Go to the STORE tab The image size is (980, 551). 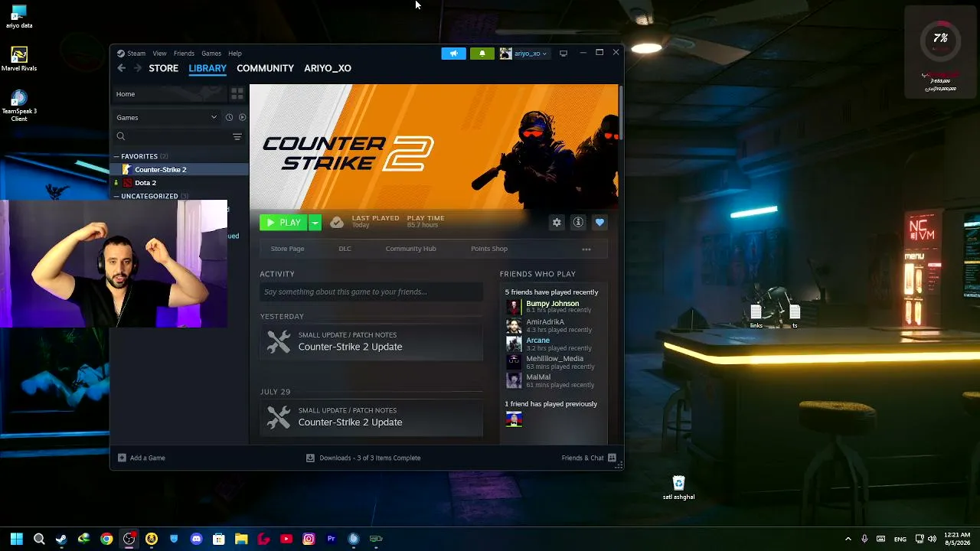[x=163, y=68]
